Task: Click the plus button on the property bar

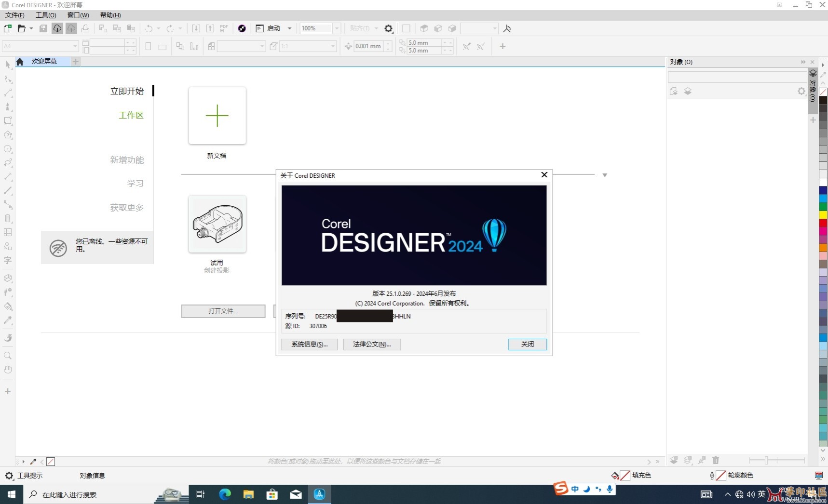Action: coord(502,46)
